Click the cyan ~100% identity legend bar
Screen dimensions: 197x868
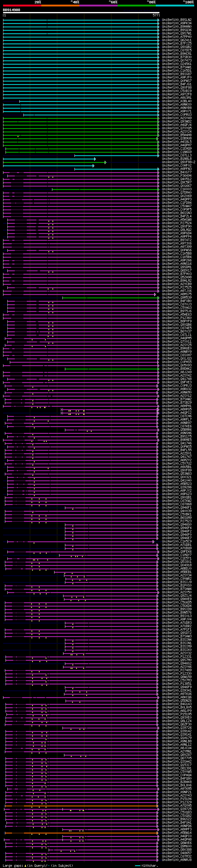[175, 6]
